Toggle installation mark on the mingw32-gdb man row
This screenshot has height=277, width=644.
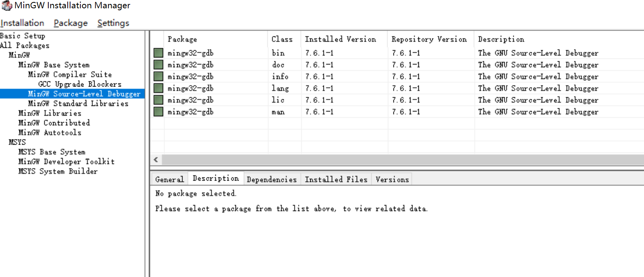158,112
